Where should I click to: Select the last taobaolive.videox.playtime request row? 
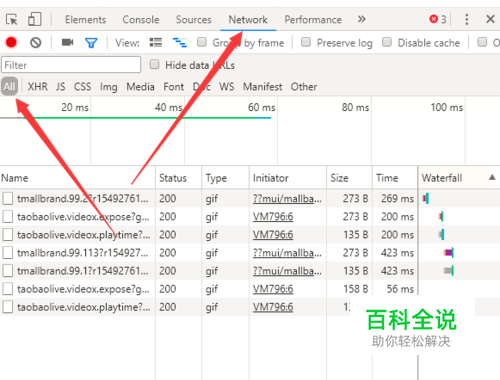coord(84,307)
